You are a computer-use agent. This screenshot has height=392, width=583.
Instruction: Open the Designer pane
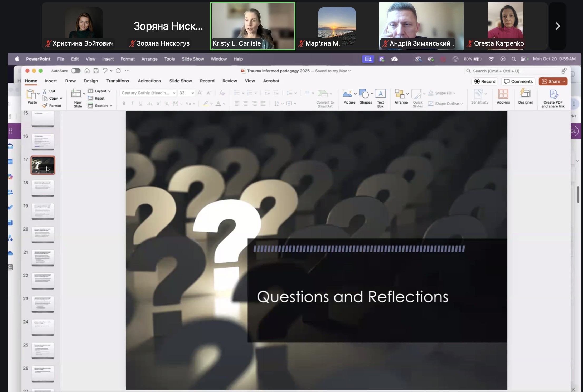tap(525, 94)
